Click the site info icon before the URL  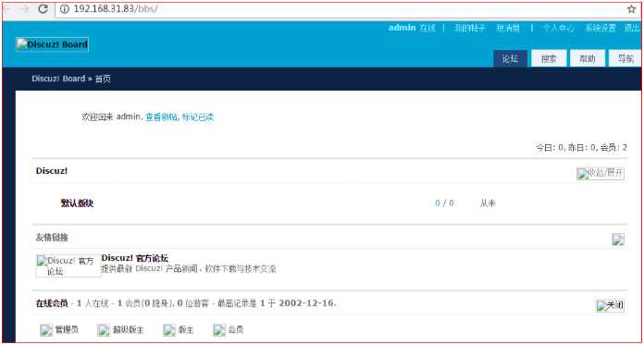(65, 9)
